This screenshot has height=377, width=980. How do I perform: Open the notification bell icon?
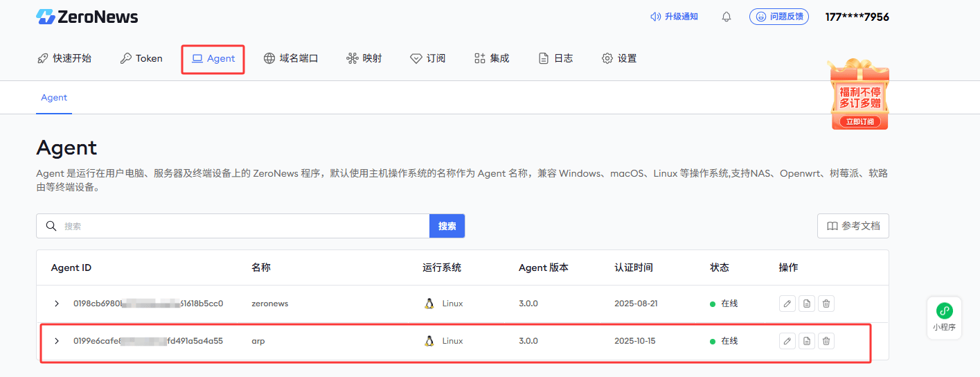point(727,17)
